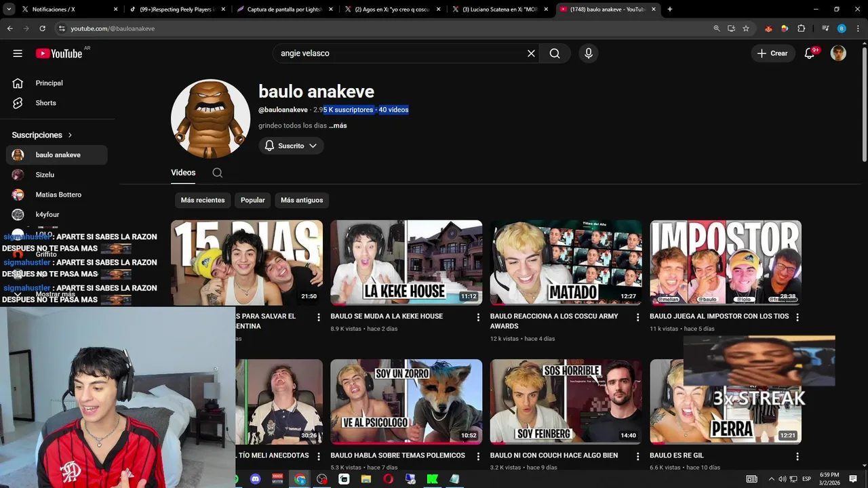Reload the page in Chrome
This screenshot has width=868, height=488.
pyautogui.click(x=42, y=28)
